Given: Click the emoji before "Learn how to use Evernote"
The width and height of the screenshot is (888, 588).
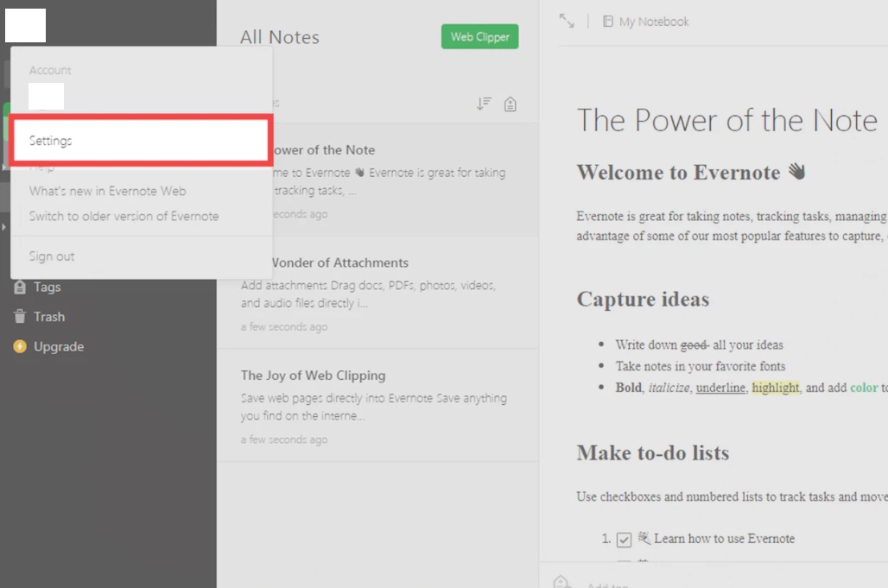Looking at the screenshot, I should click(x=644, y=538).
